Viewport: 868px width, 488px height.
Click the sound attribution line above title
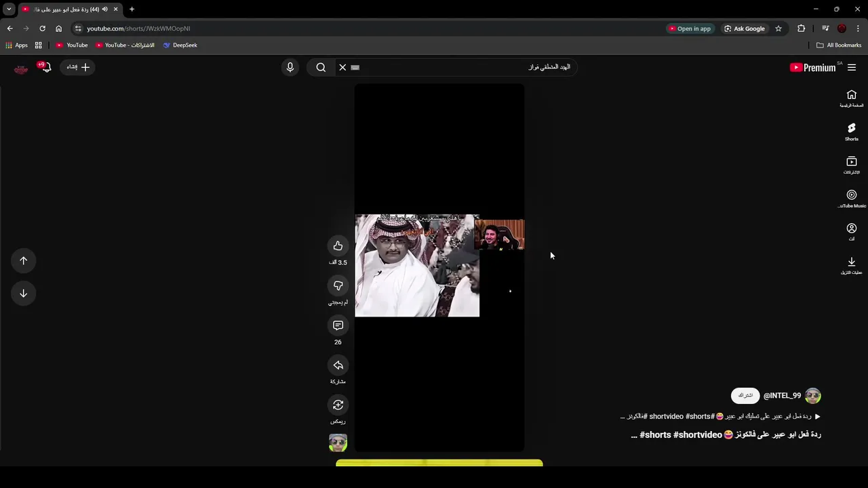point(720,416)
